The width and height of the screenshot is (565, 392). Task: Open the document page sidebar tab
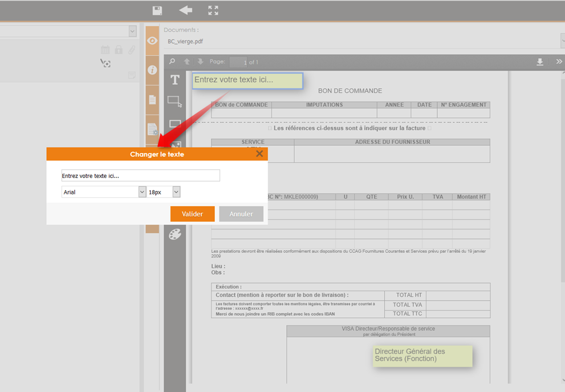(x=152, y=100)
